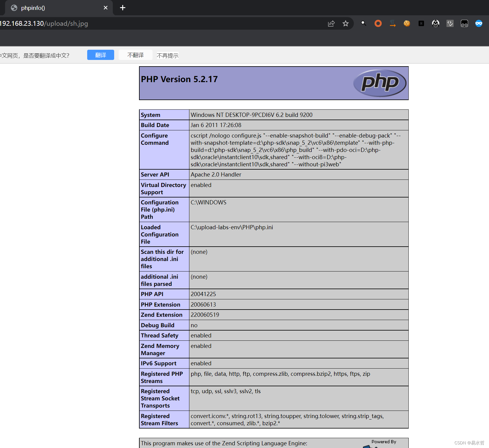Image resolution: width=489 pixels, height=448 pixels.
Task: Select the phpinfo() browser tab
Action: [x=58, y=8]
